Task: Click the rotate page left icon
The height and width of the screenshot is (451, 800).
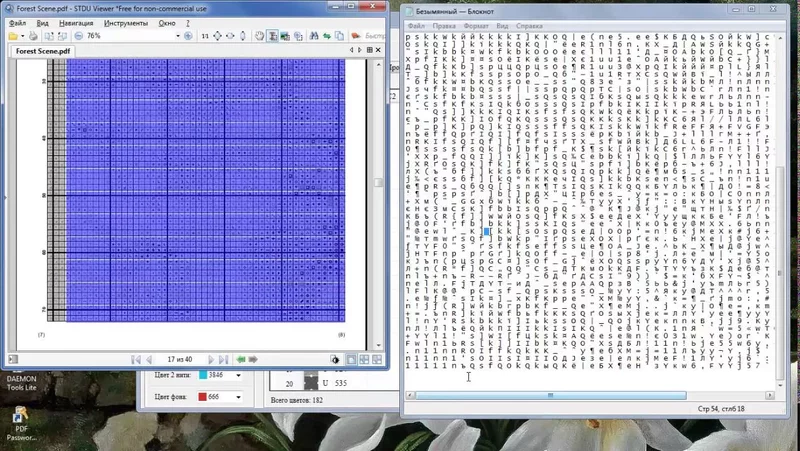Action: [x=49, y=36]
